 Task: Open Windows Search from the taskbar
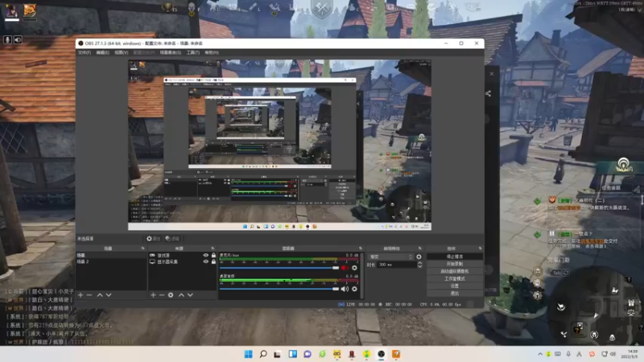point(263,354)
